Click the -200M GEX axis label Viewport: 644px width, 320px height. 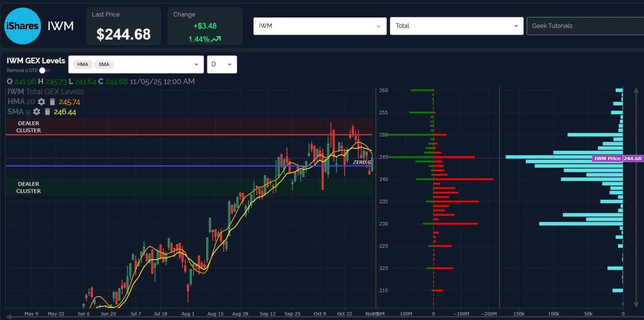point(489,314)
